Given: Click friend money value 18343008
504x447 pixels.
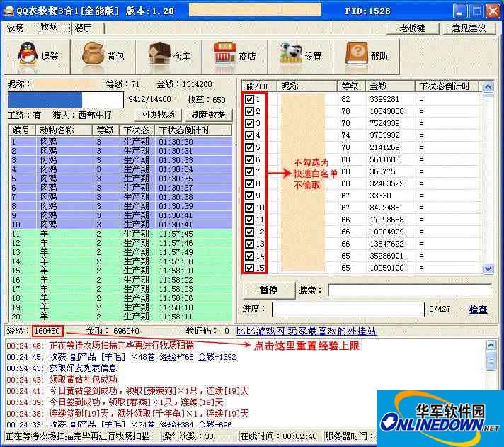Looking at the screenshot, I should pos(386,111).
